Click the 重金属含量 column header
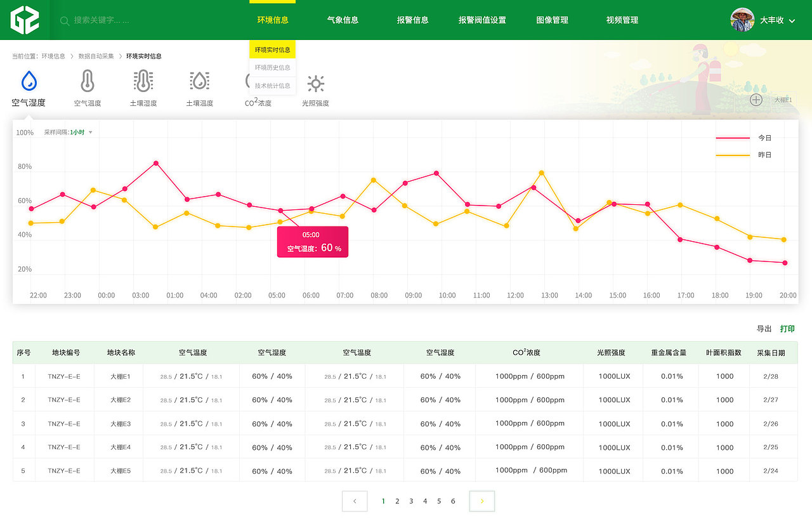812x526 pixels. point(669,353)
